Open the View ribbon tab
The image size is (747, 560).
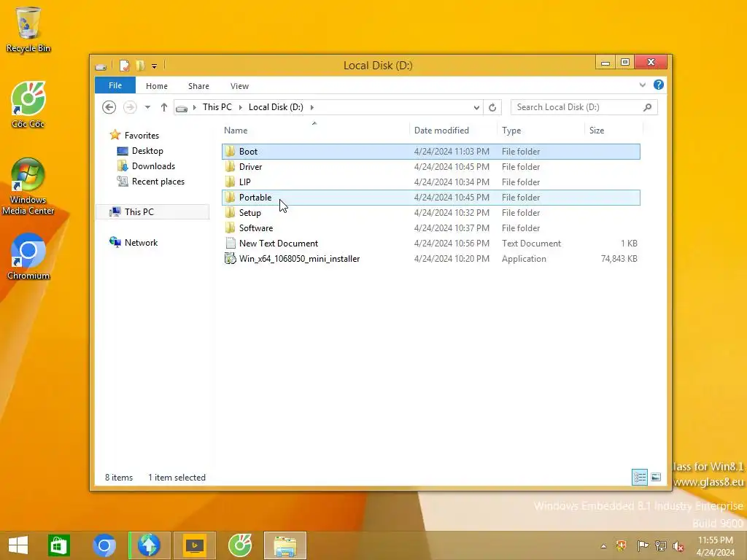[x=239, y=86]
